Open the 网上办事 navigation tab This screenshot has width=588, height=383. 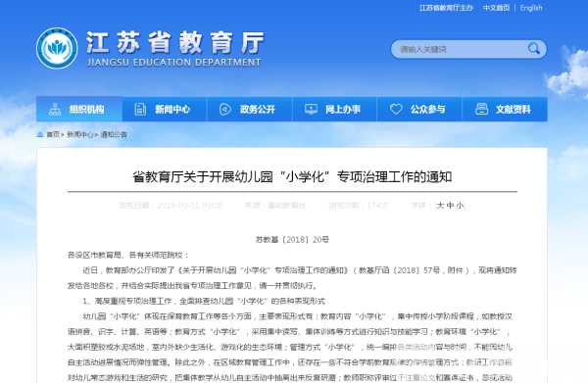pos(335,109)
